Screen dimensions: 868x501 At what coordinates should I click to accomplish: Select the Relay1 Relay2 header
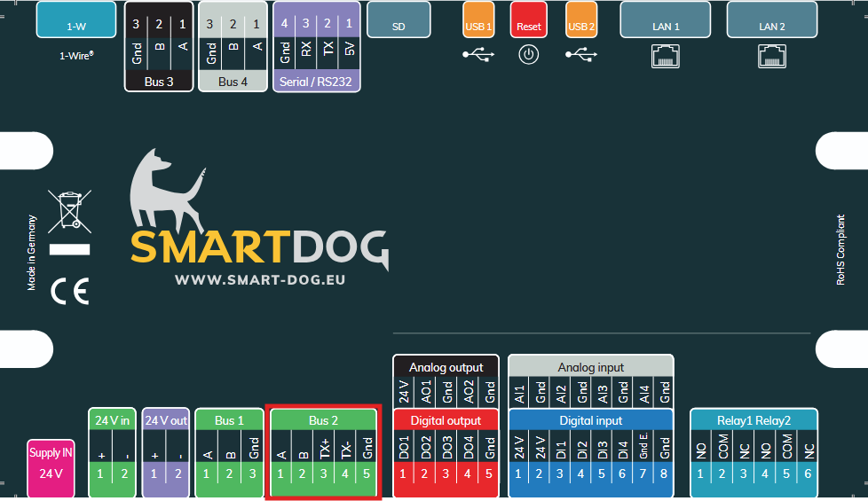pos(754,420)
